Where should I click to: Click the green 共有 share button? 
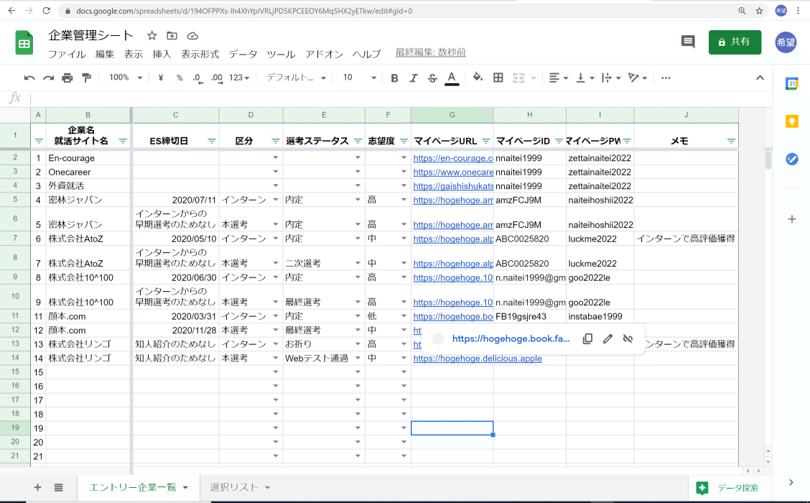click(735, 42)
